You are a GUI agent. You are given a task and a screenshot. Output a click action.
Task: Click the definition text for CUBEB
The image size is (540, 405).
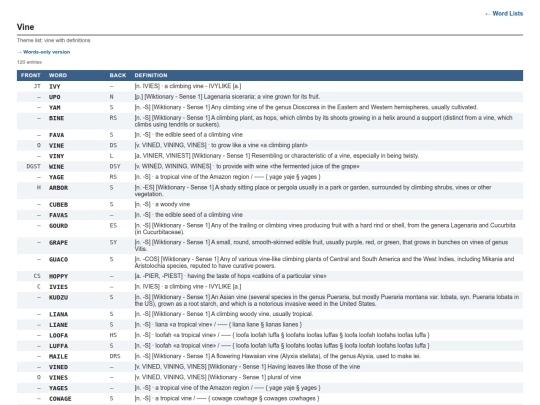pyautogui.click(x=162, y=204)
